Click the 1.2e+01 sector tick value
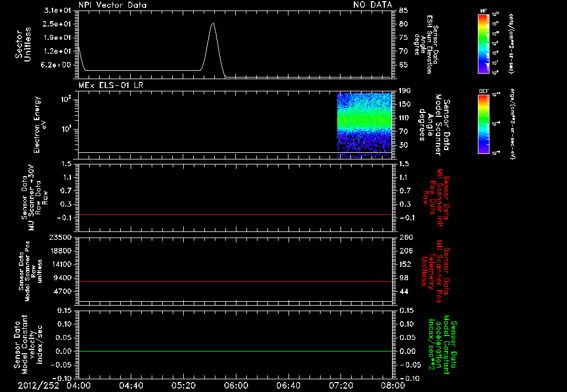567x392 pixels. pos(58,51)
